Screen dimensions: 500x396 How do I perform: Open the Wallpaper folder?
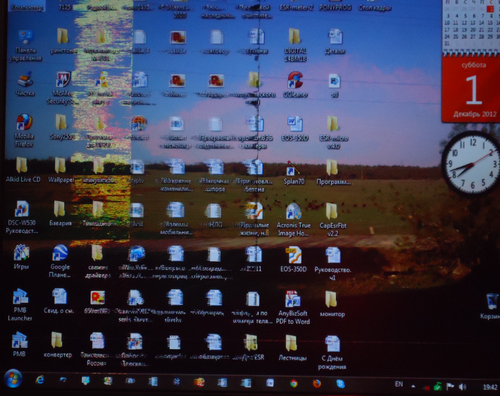click(61, 170)
